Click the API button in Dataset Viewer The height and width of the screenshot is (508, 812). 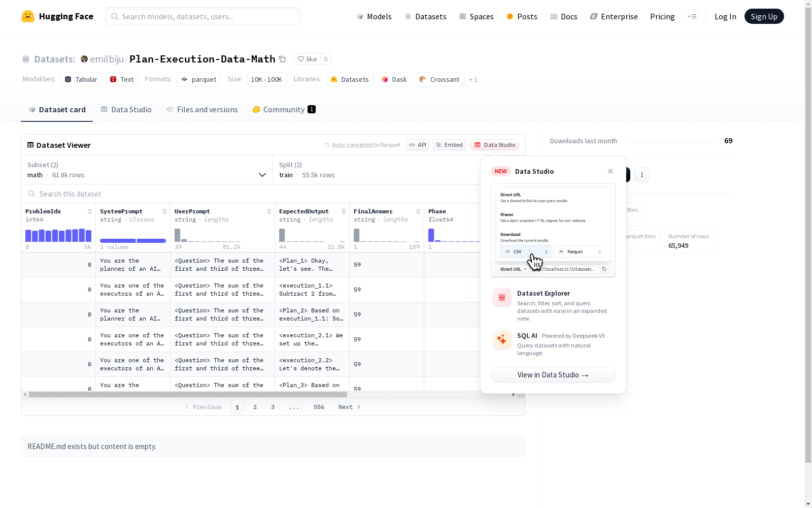[x=418, y=145]
